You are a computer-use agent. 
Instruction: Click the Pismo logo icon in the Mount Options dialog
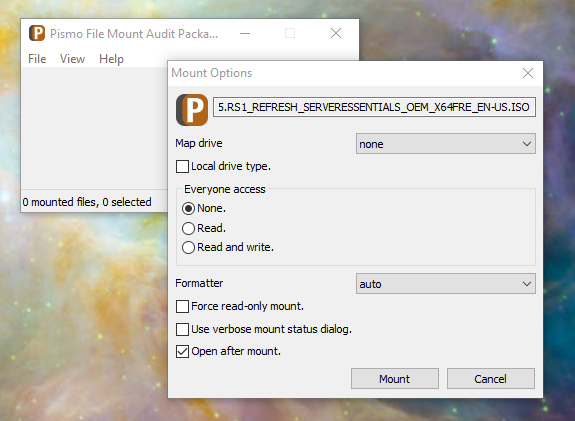pos(192,110)
